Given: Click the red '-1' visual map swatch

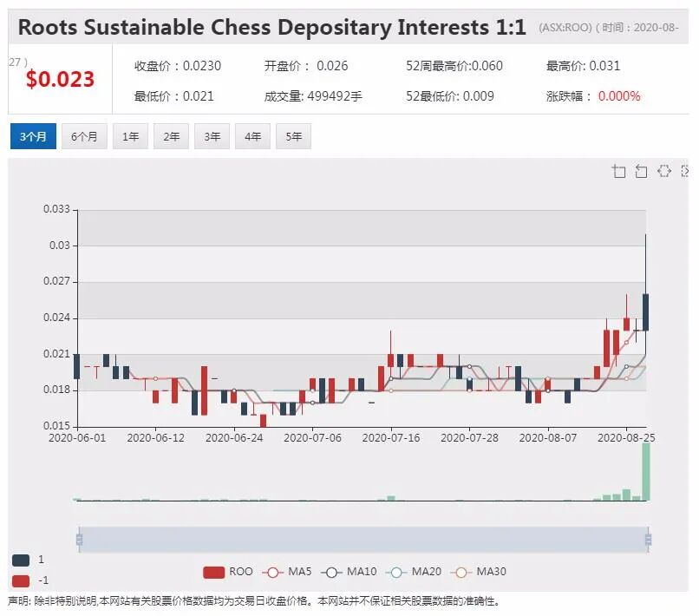Looking at the screenshot, I should coord(21,581).
